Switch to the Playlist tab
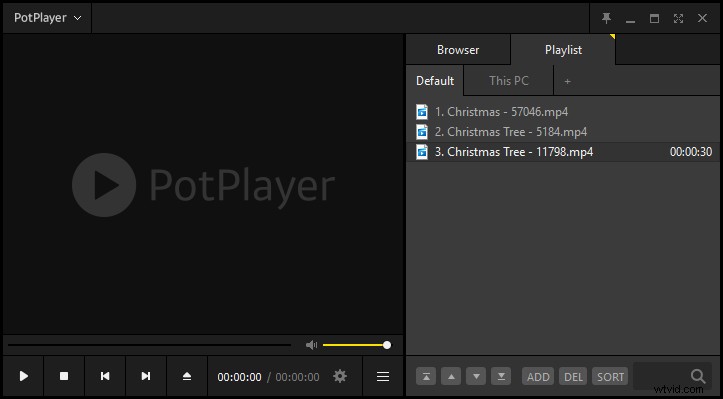 563,50
